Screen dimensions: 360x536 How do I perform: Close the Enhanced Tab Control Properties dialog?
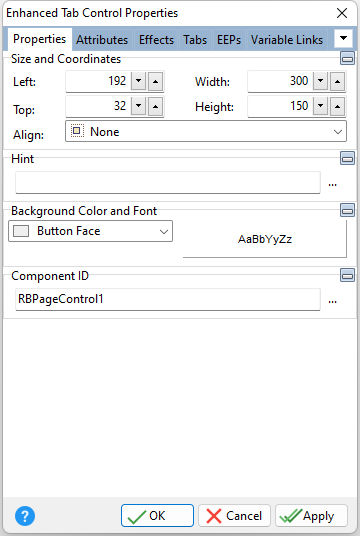coord(342,13)
